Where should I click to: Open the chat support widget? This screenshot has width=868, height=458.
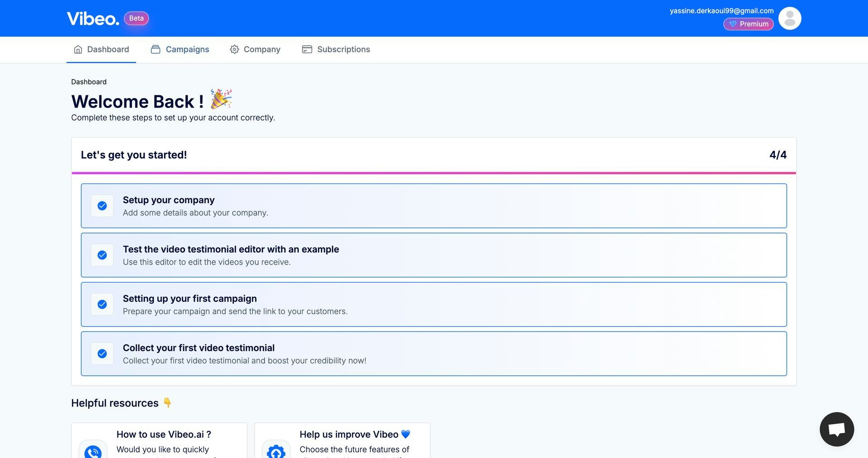tap(837, 429)
